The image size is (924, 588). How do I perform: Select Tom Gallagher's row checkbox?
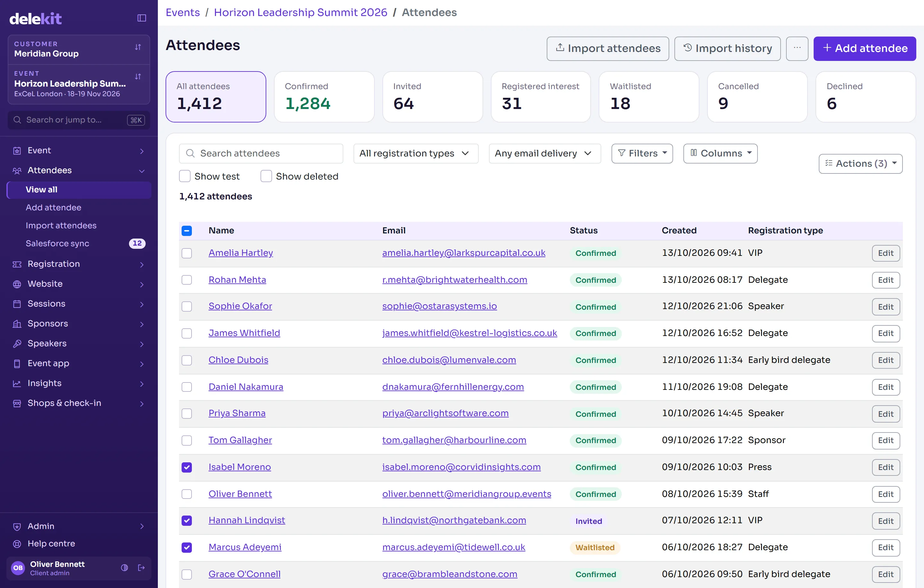coord(187,440)
